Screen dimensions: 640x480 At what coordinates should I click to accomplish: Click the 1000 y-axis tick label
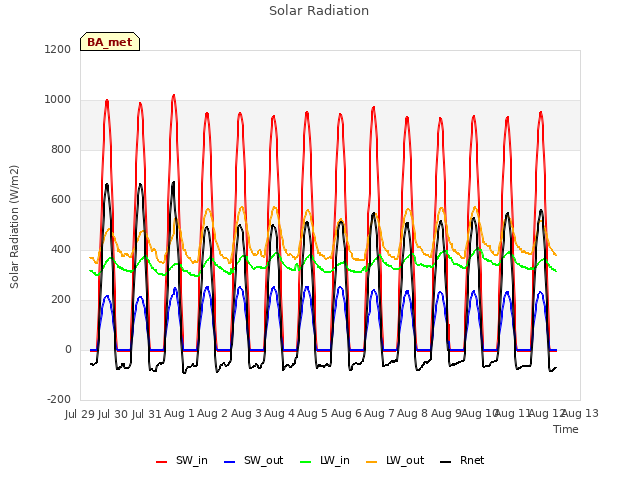[x=58, y=100]
